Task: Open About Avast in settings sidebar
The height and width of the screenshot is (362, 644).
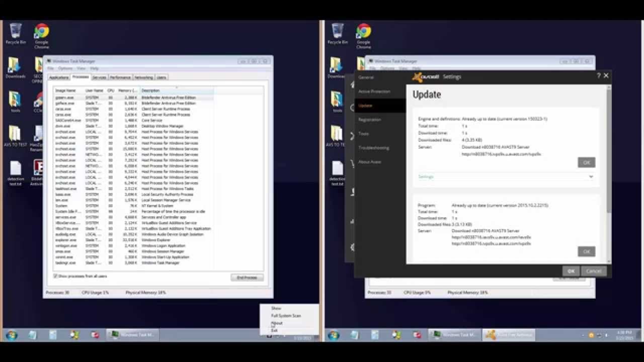Action: pos(370,162)
